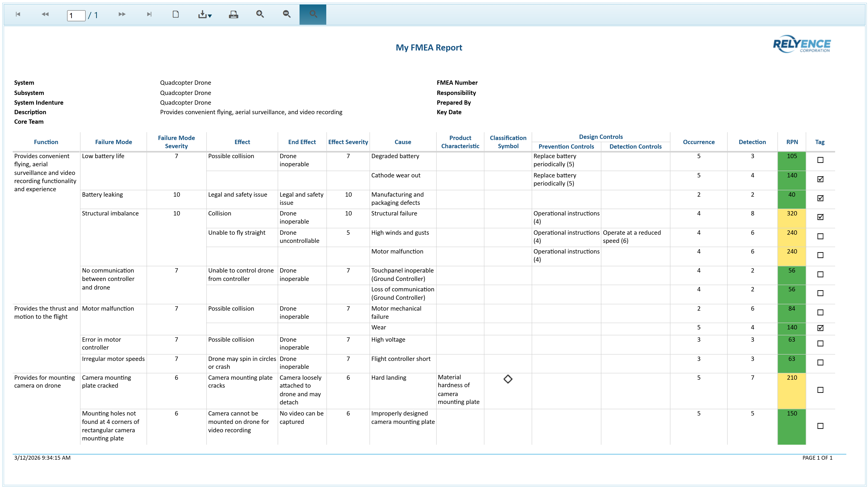Toggle the page view icon
The image size is (868, 488).
[176, 14]
